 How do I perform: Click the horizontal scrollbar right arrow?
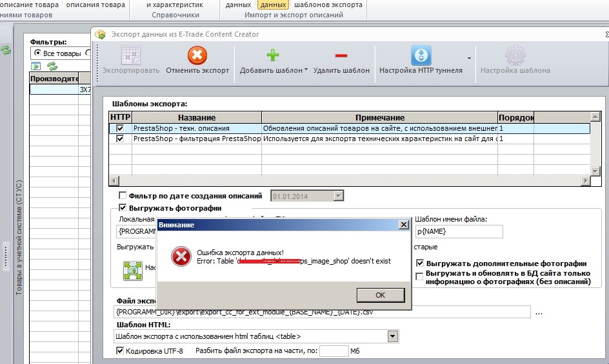coord(585,180)
